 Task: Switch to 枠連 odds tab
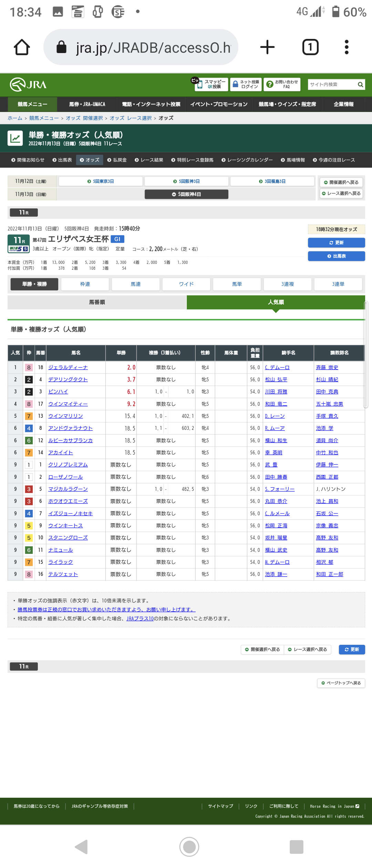tap(85, 284)
